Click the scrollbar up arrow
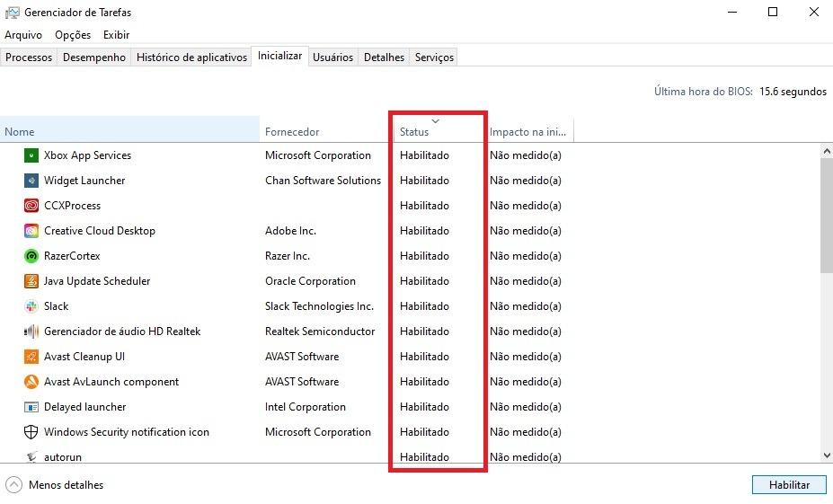 (x=827, y=151)
